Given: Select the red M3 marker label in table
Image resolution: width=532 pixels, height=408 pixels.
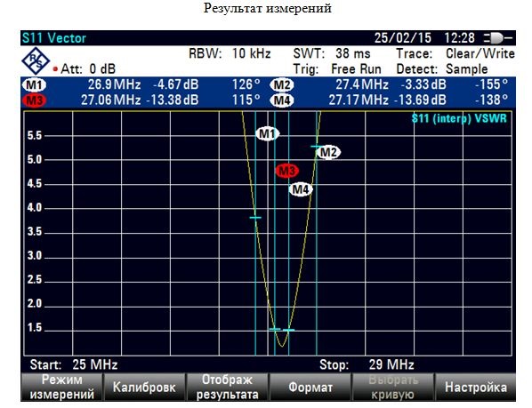Looking at the screenshot, I should tap(34, 100).
